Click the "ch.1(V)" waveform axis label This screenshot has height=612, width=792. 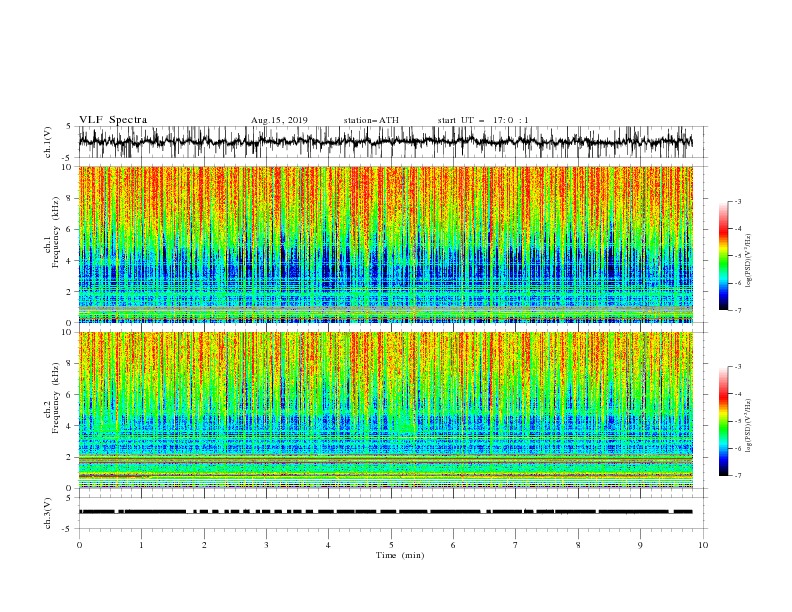(48, 142)
